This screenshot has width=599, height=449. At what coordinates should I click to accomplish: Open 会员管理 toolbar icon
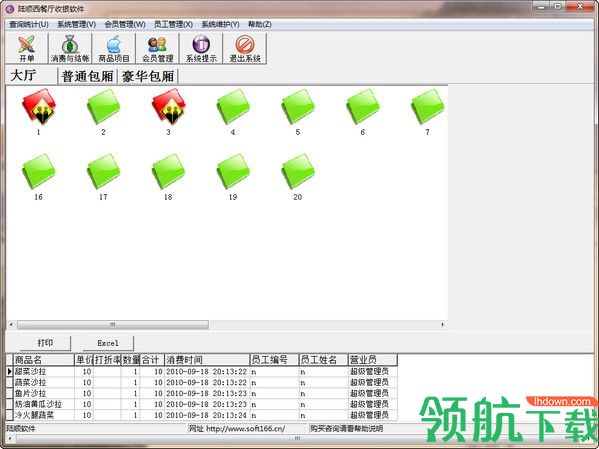click(157, 48)
